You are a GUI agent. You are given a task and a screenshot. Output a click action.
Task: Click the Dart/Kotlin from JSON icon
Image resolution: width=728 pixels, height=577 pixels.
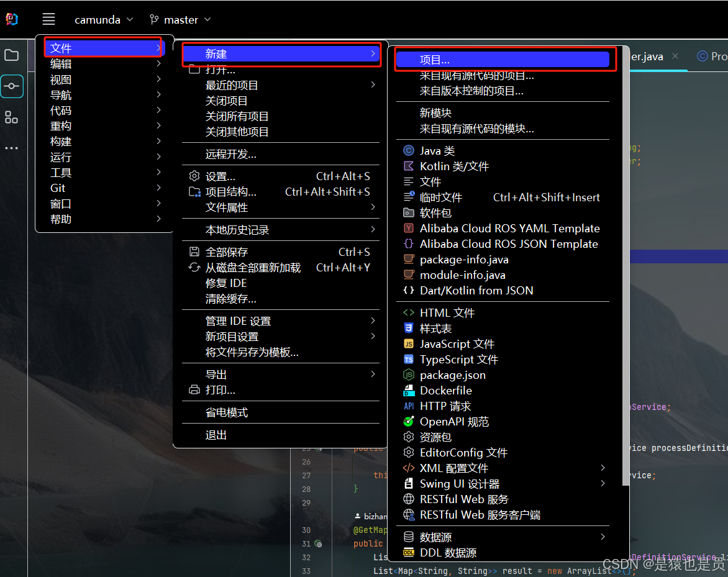pyautogui.click(x=409, y=290)
